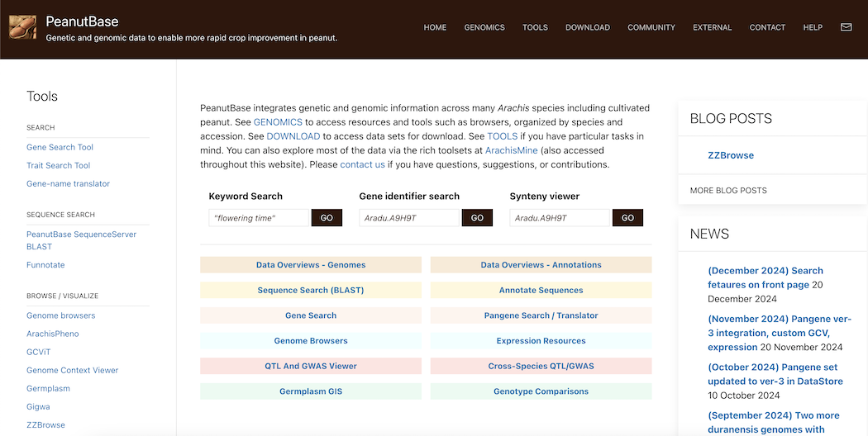Click GO next to Keyword Search

(x=327, y=218)
